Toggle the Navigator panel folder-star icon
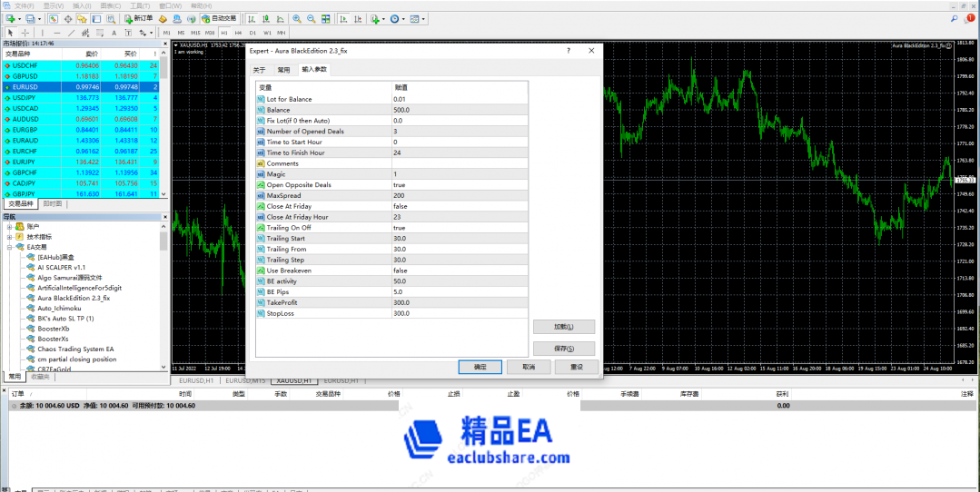Viewport: 980px width, 492px height. (x=82, y=19)
